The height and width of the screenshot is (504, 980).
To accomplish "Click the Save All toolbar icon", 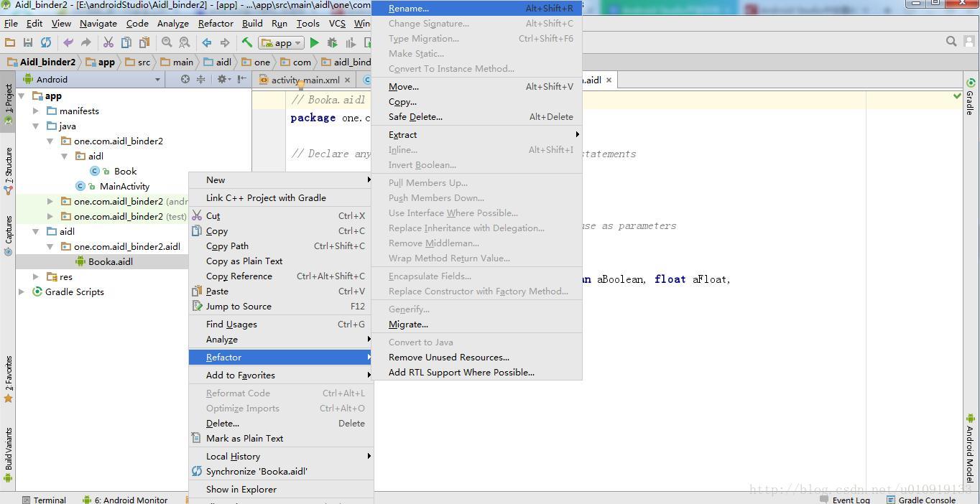I will [x=28, y=43].
